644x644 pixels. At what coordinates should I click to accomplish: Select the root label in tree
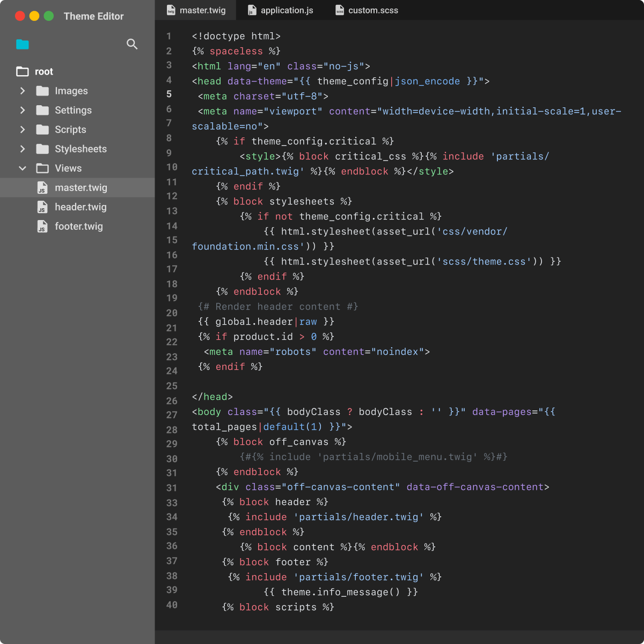tap(44, 71)
